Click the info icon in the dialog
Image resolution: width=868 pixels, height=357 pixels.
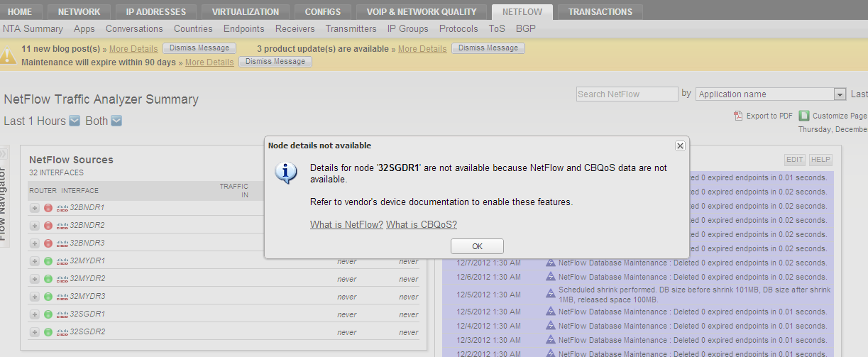tap(286, 172)
